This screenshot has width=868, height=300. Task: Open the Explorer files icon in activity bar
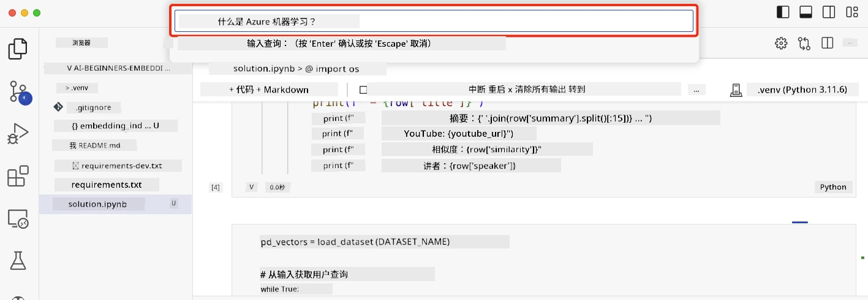(18, 48)
